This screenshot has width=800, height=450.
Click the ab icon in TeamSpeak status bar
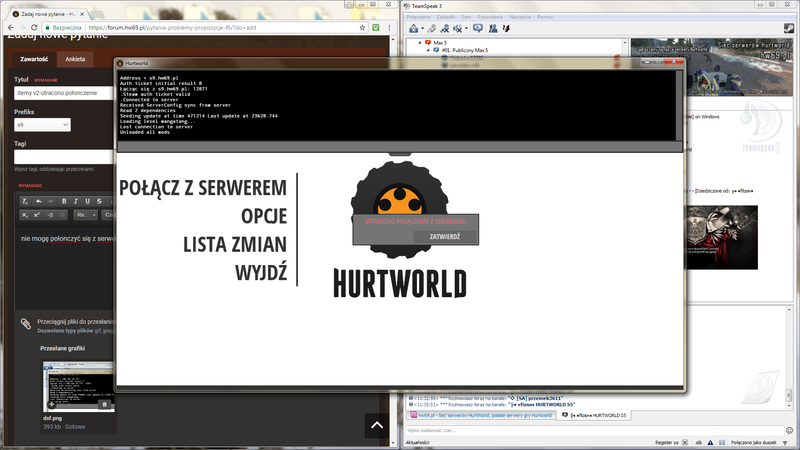coord(698,442)
